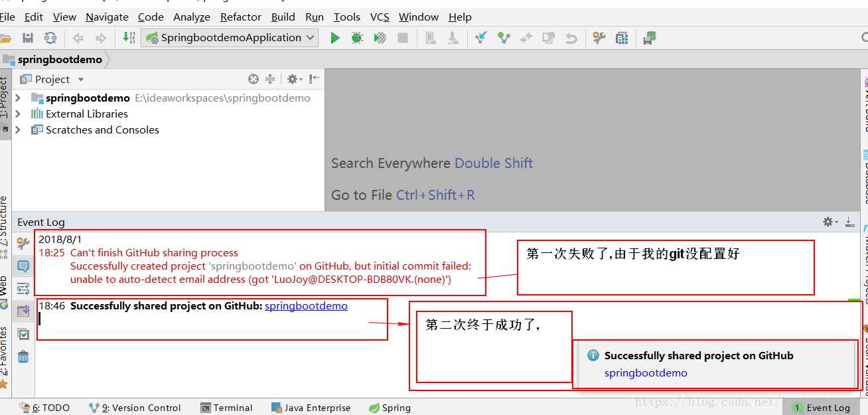Run with Coverage icon
868x415 pixels.
[x=380, y=38]
